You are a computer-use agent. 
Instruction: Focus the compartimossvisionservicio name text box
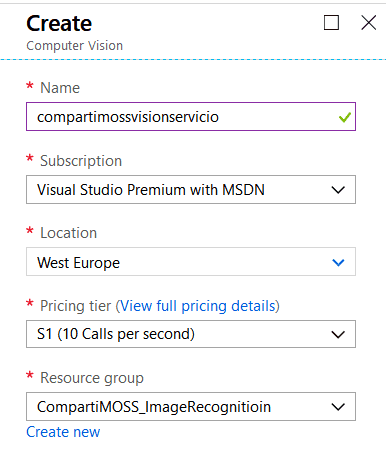[x=191, y=117]
